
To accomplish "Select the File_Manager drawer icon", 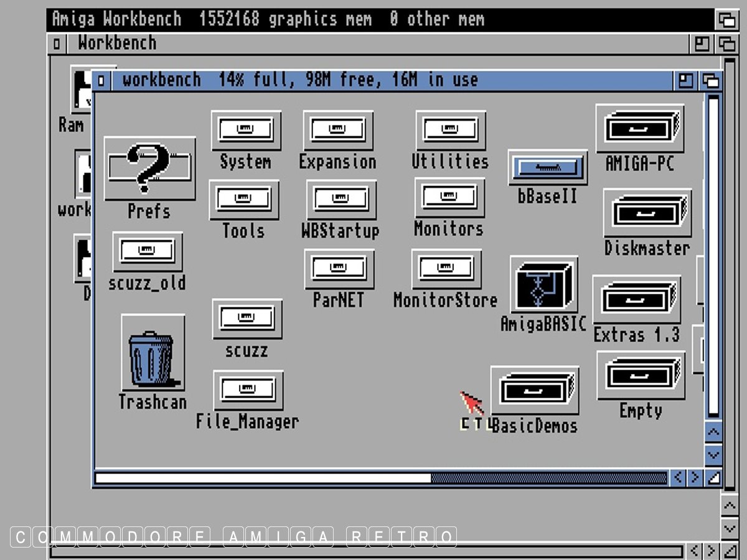I will pos(248,390).
